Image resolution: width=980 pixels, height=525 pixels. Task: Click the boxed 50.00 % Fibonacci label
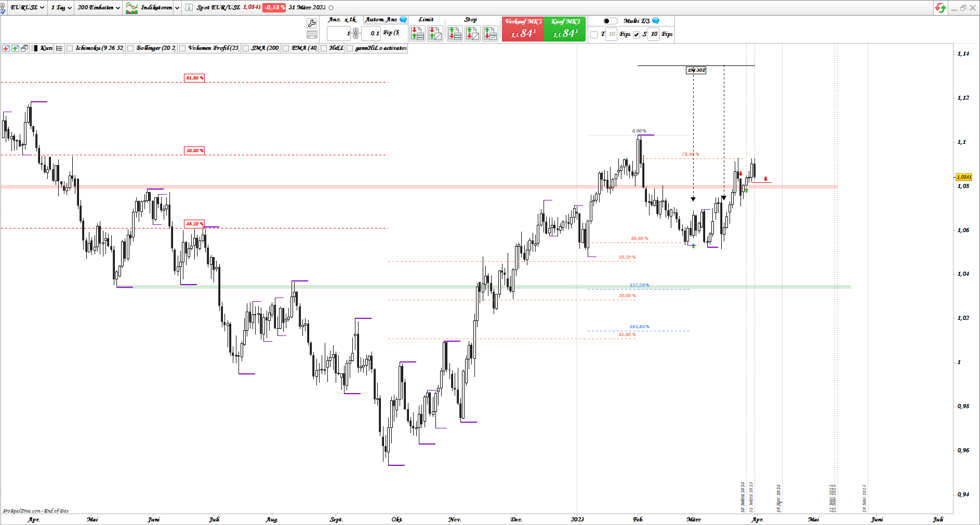click(194, 151)
